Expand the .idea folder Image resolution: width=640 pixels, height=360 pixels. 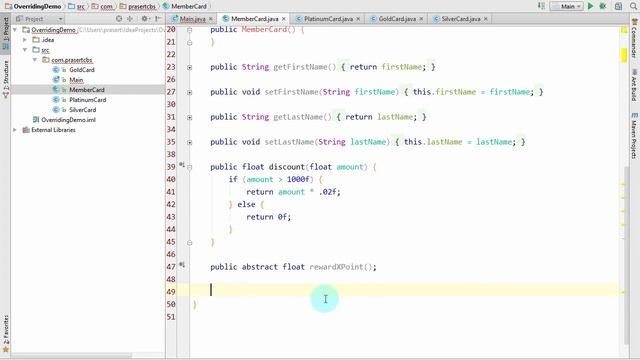click(x=25, y=40)
